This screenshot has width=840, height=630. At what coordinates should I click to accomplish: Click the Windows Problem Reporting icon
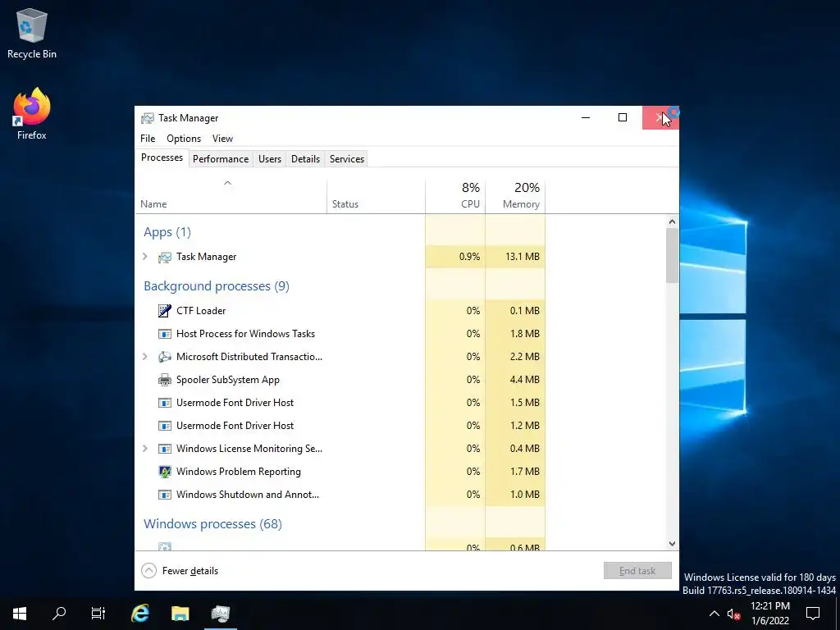point(164,472)
